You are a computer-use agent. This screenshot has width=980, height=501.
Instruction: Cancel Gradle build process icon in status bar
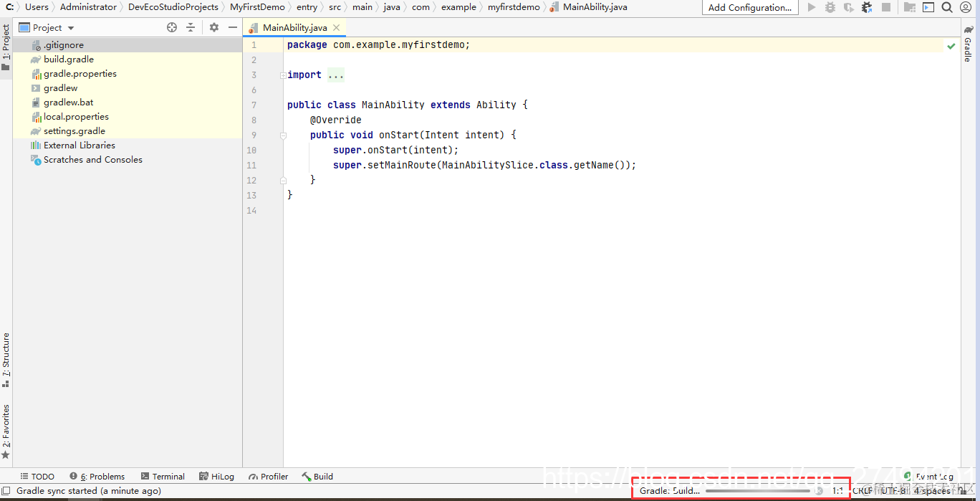pyautogui.click(x=819, y=491)
